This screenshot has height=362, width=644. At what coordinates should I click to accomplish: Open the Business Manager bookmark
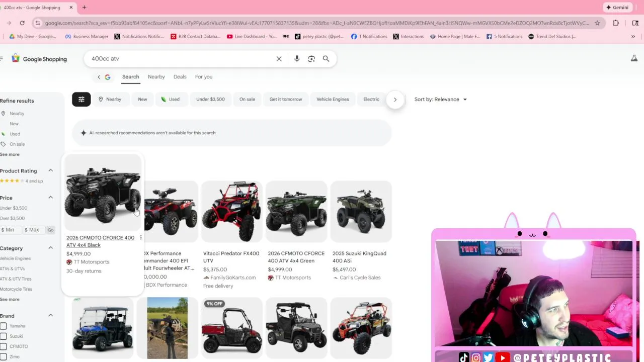[x=87, y=36]
